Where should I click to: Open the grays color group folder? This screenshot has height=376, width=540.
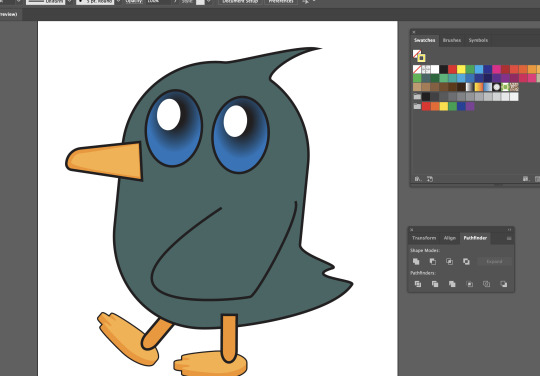tap(417, 97)
